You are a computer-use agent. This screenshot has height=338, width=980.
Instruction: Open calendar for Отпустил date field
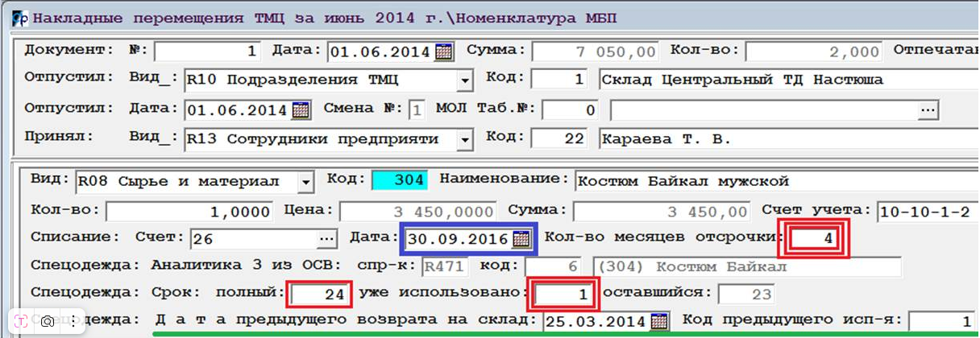click(x=300, y=109)
